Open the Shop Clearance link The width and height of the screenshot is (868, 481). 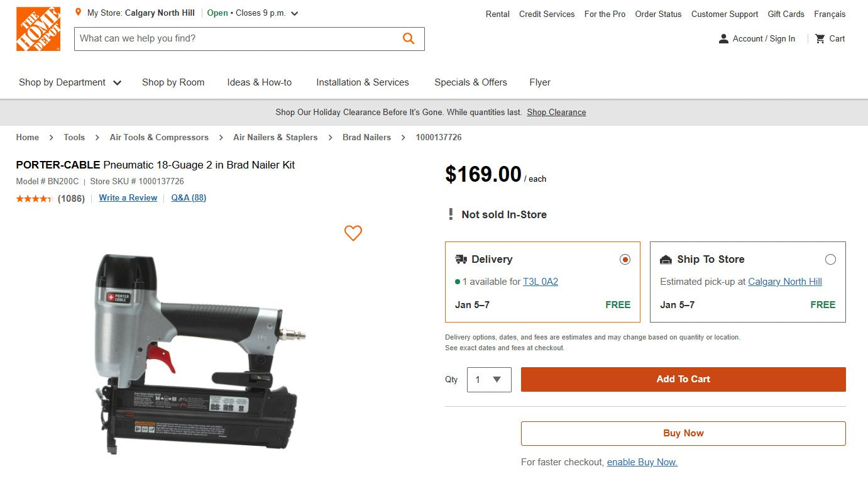[556, 112]
